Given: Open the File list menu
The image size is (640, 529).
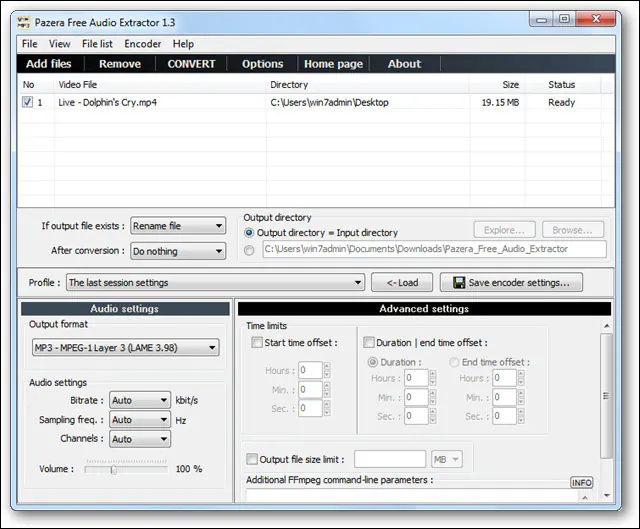Looking at the screenshot, I should coord(97,44).
